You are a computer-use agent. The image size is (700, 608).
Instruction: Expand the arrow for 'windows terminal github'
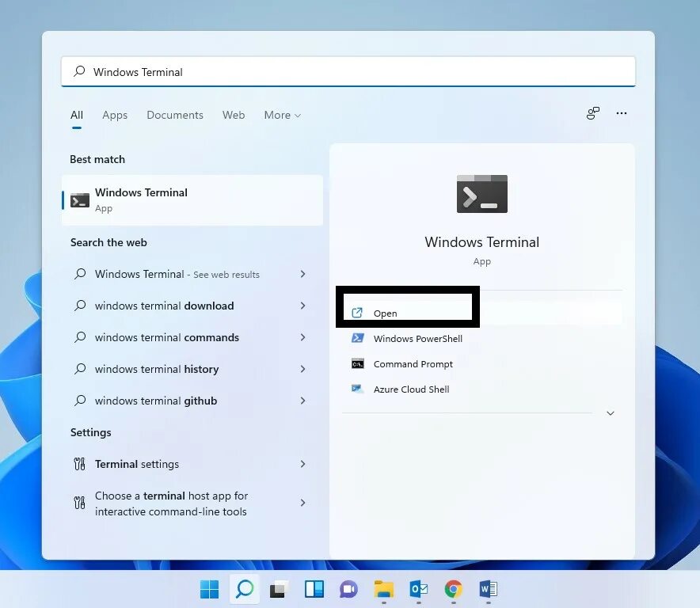point(302,401)
